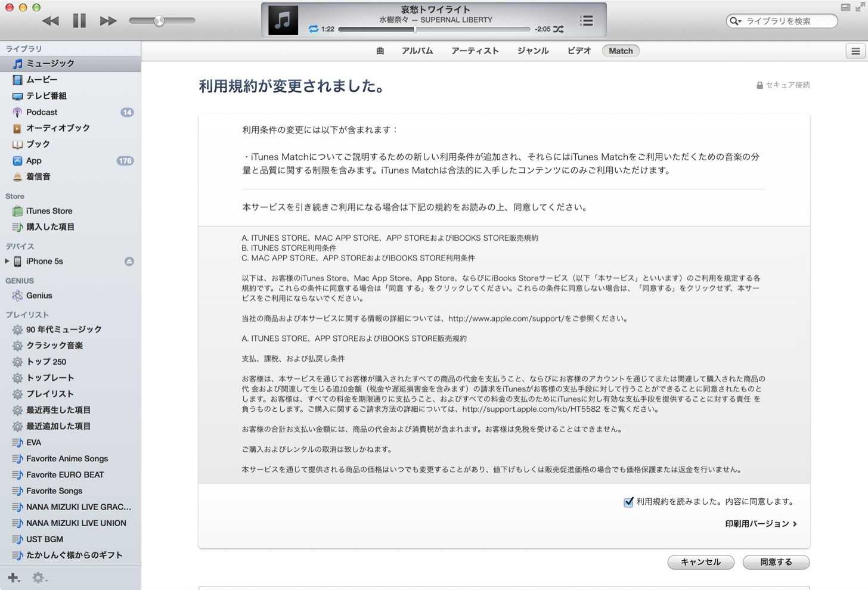The width and height of the screenshot is (868, 590).
Task: Open the 印刷用バージョン link
Action: [761, 524]
